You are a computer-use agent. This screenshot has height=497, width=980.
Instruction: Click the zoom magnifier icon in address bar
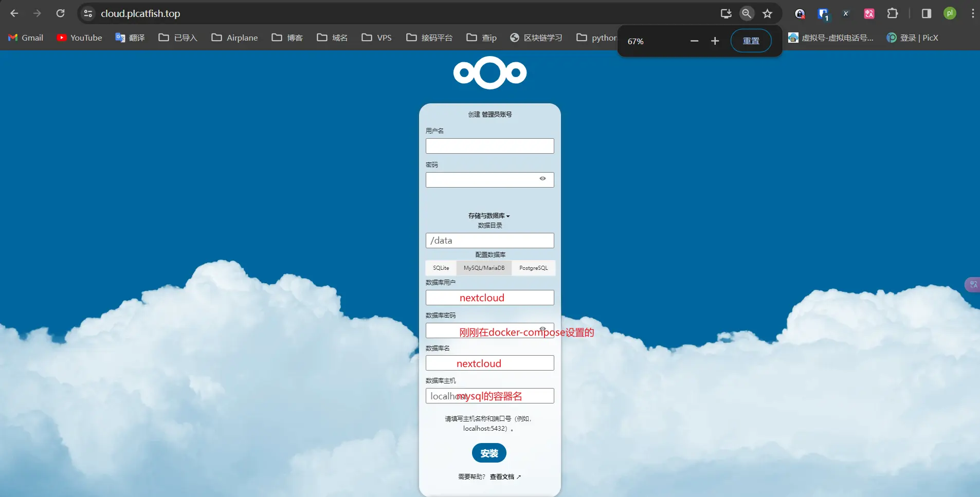pyautogui.click(x=747, y=13)
